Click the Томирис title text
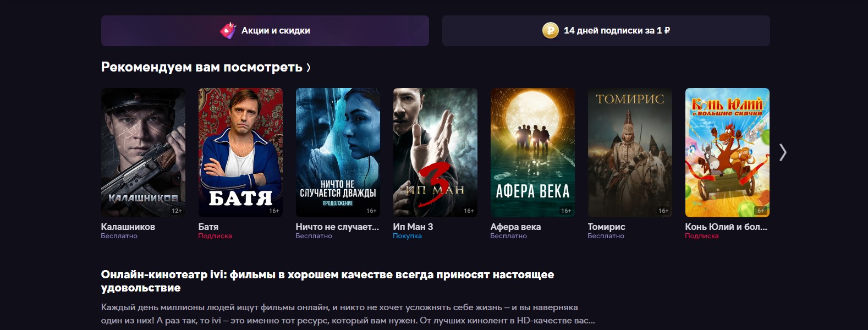 607,227
